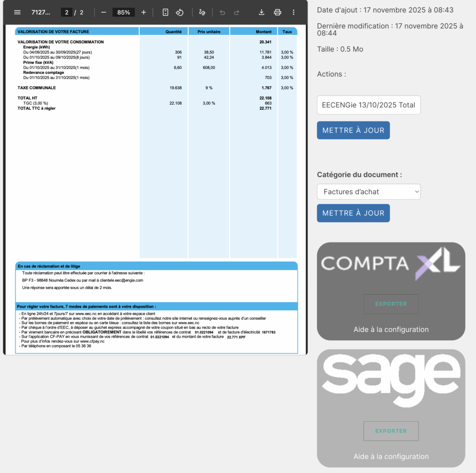The height and width of the screenshot is (473, 476).
Task: Open the Catégorie du document dropdown
Action: 369,192
